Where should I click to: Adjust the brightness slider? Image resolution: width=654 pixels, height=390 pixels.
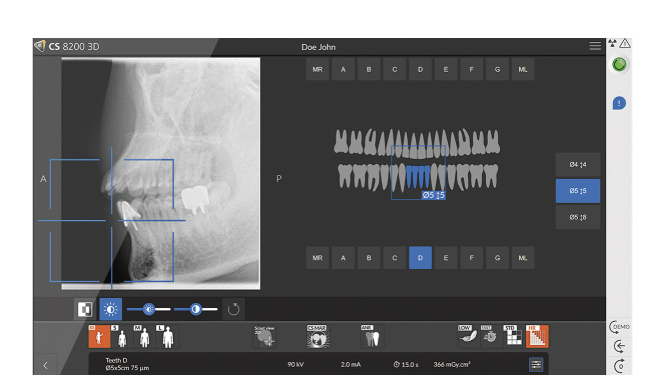tap(148, 309)
